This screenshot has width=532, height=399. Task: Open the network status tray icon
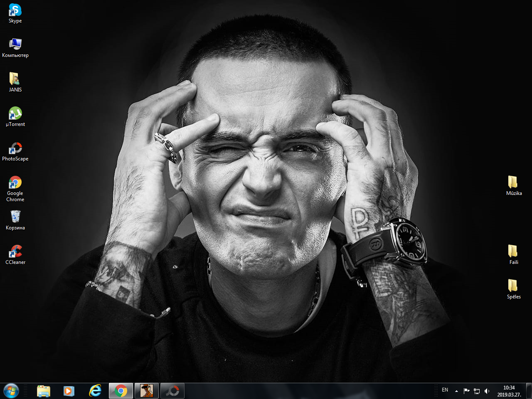pyautogui.click(x=477, y=391)
